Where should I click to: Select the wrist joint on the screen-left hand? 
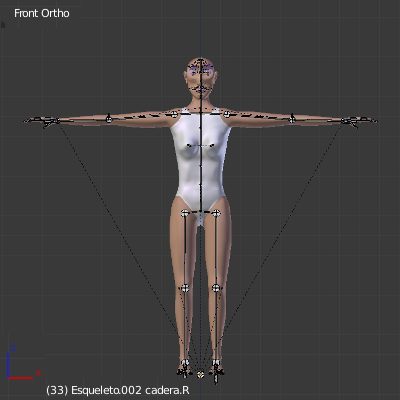tap(57, 120)
